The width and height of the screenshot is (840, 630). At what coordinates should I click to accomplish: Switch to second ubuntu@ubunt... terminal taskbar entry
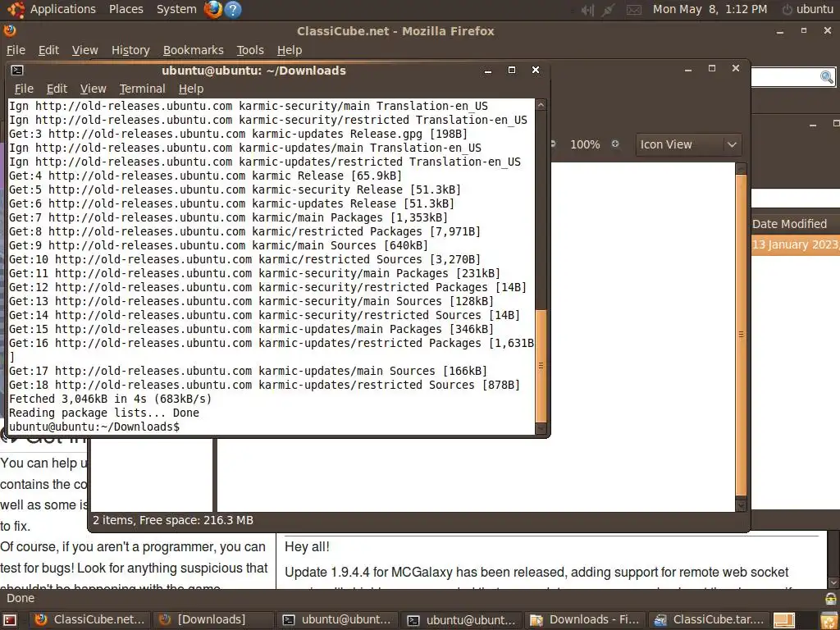tap(461, 620)
